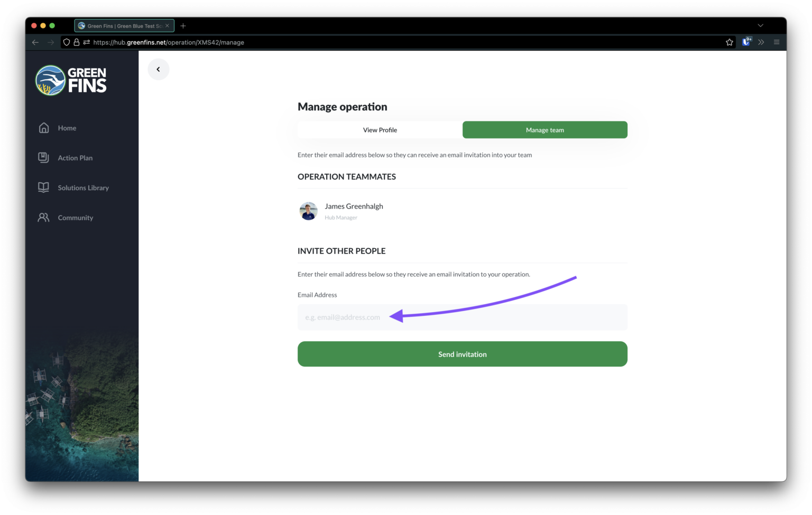812x515 pixels.
Task: Switch to the View Profile tab
Action: [380, 129]
